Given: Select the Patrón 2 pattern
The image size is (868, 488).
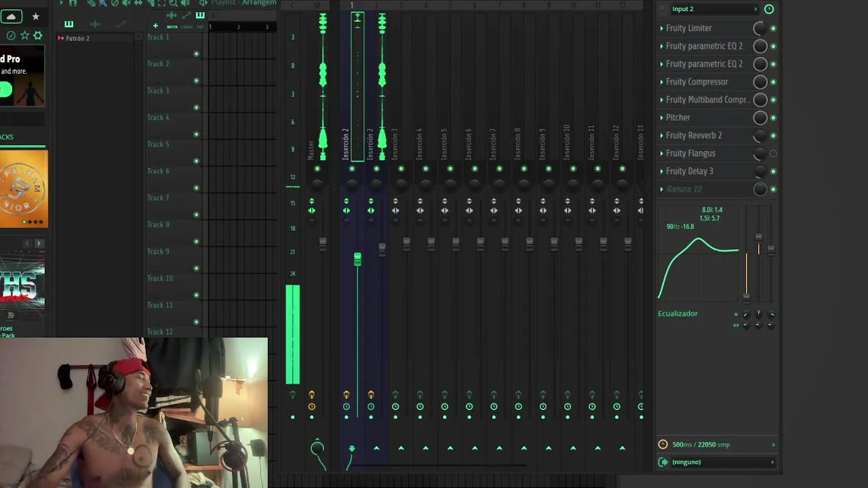Looking at the screenshot, I should pos(77,38).
